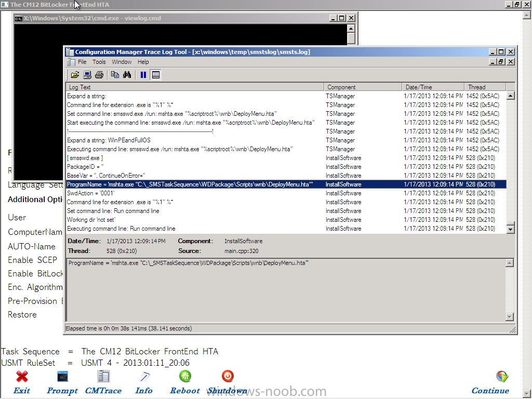This screenshot has height=399, width=532.
Task: Click the green Reboot icon
Action: (185, 376)
